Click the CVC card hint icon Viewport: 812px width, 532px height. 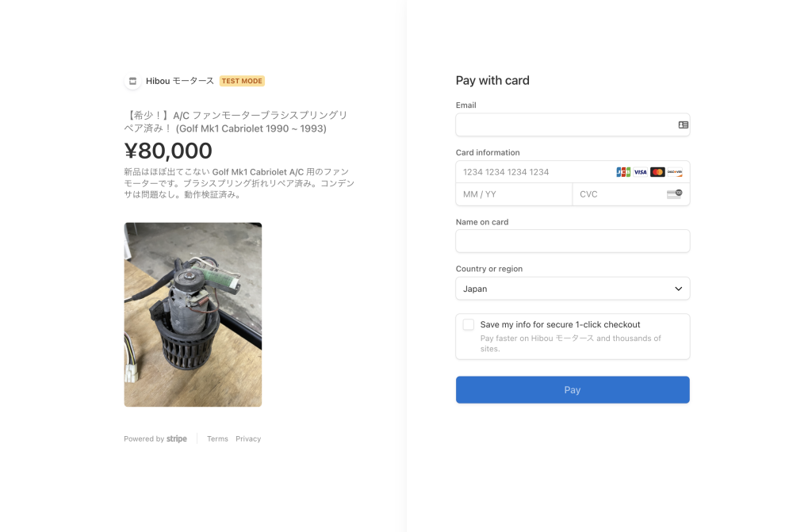[674, 194]
